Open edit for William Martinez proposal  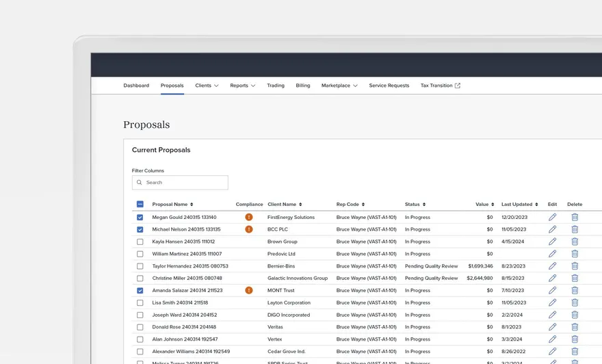[552, 254]
